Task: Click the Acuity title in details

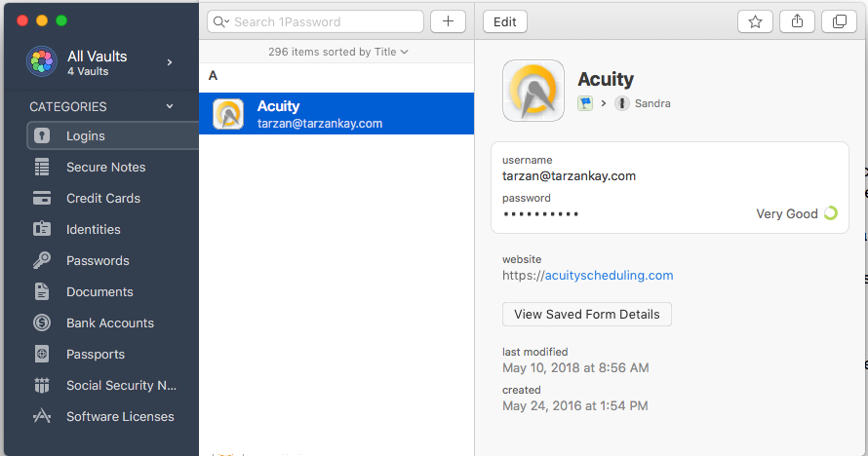Action: (x=606, y=79)
